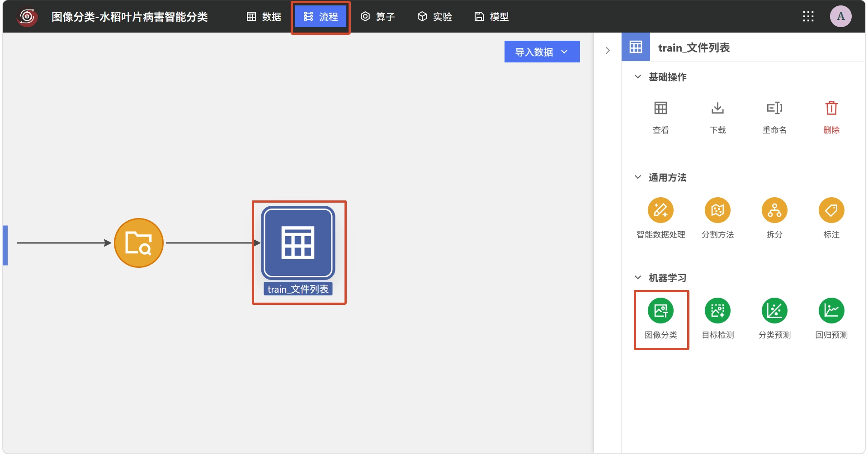Click the train_文件列表 panel title text
The image size is (868, 456).
[x=694, y=47]
